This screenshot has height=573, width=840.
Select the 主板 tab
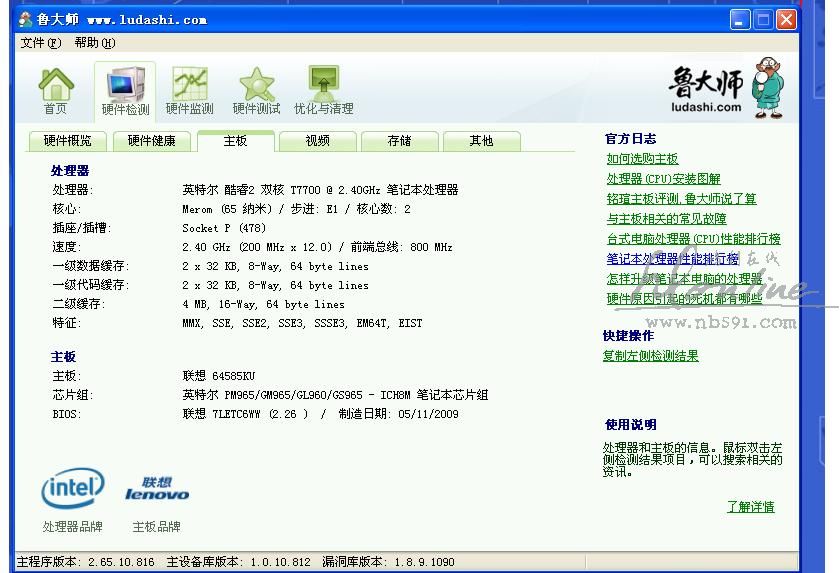236,141
